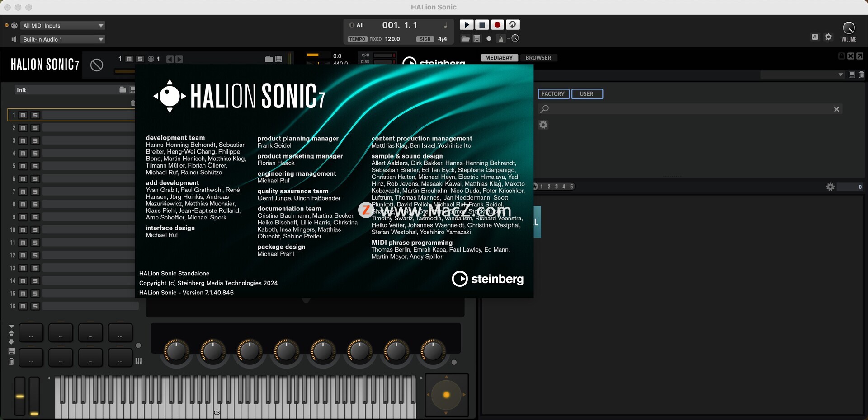Screen dimensions: 868x420
Task: Adjust the metronome volume knob
Action: click(515, 38)
